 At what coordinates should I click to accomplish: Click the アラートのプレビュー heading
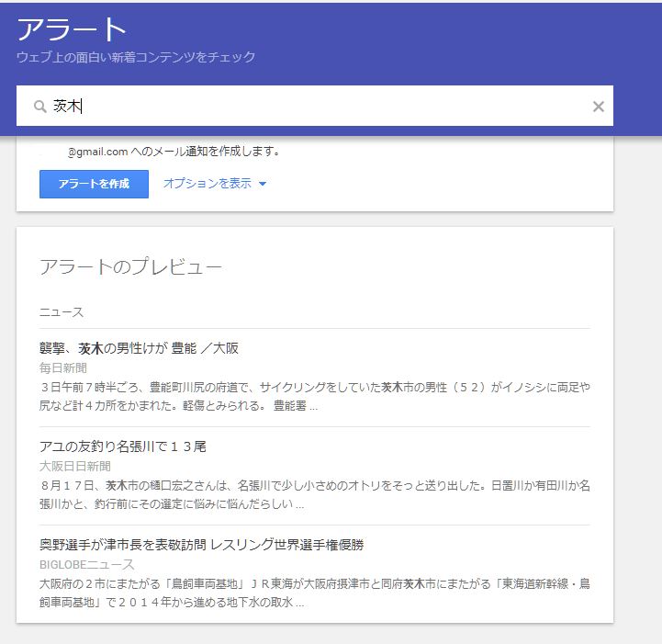[x=130, y=267]
